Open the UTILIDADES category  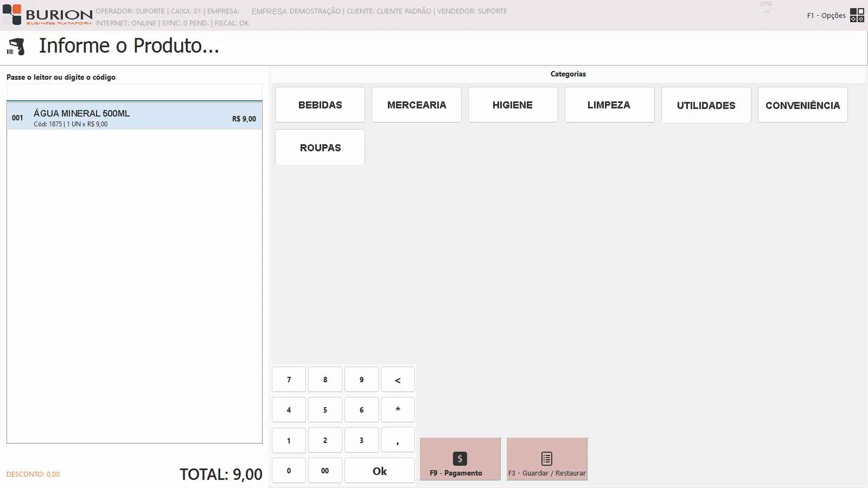coord(706,105)
